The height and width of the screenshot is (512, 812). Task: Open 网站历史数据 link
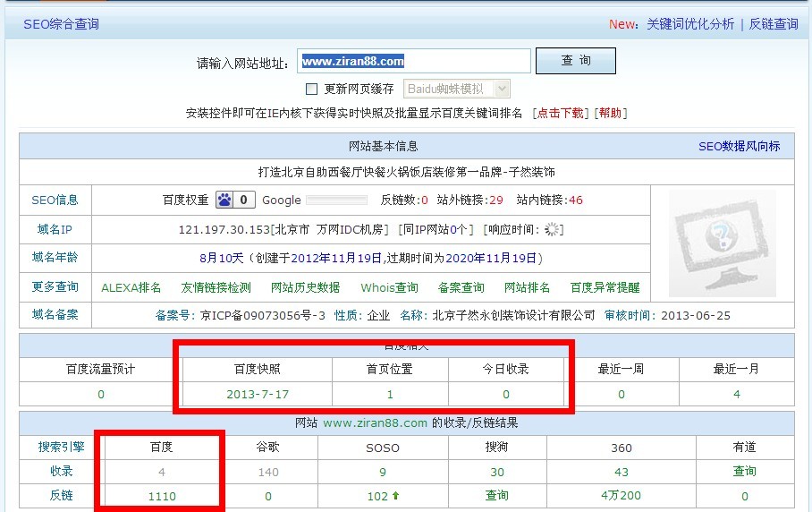point(306,287)
